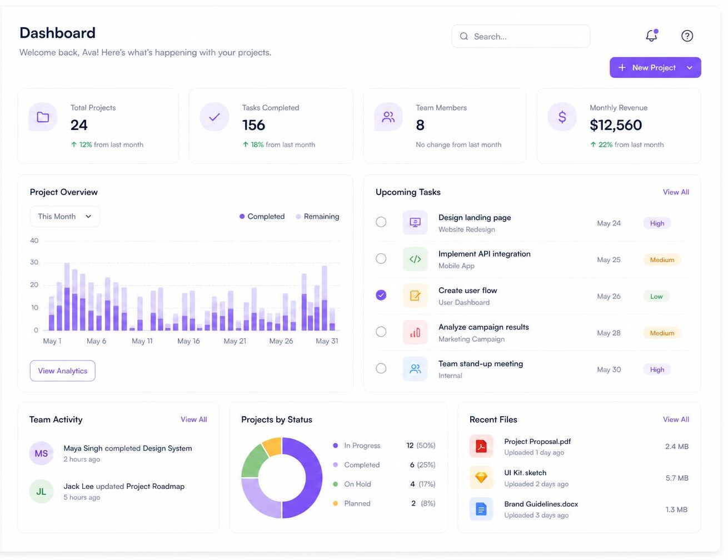The width and height of the screenshot is (728, 560).
Task: Open the help question mark icon
Action: [687, 36]
